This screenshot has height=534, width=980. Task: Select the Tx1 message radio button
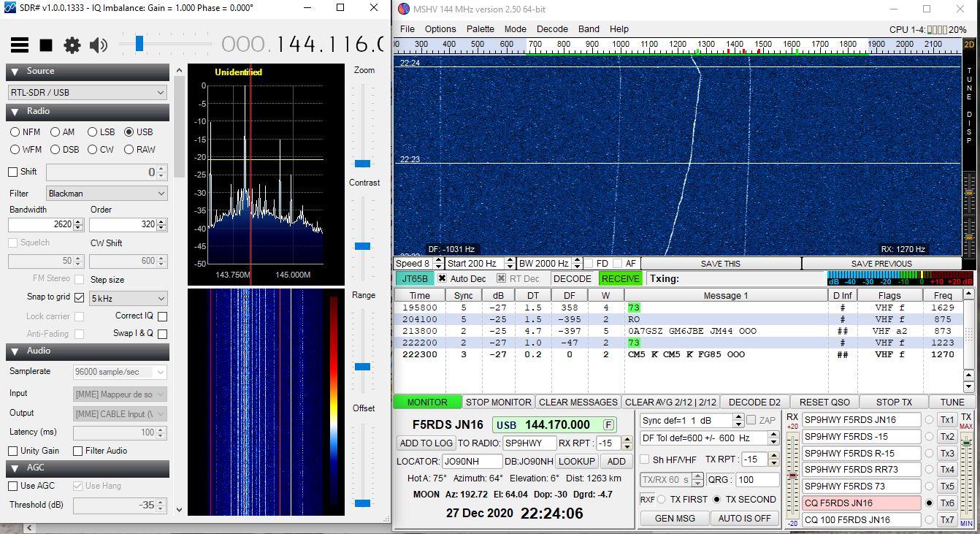point(930,420)
